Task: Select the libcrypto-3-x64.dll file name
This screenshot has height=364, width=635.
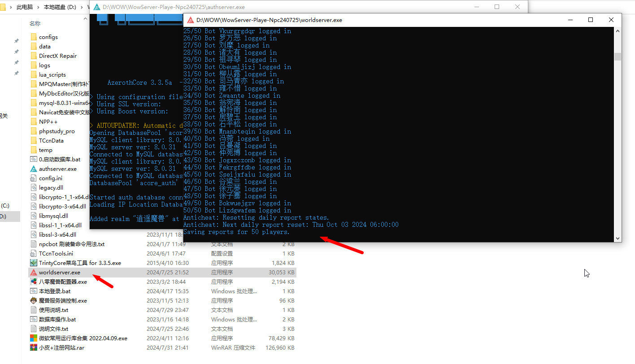Action: pyautogui.click(x=62, y=206)
